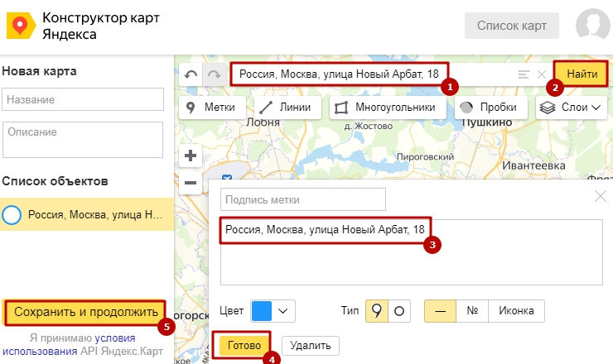Zoom in the map with plus
The width and height of the screenshot is (613, 364).
click(191, 156)
